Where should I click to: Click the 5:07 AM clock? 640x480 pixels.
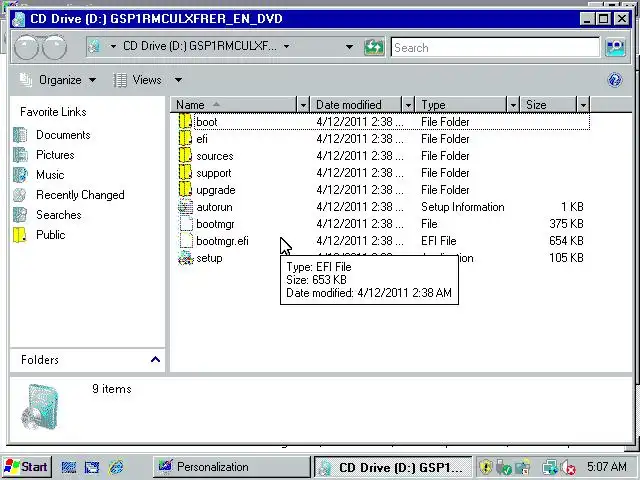tap(607, 467)
